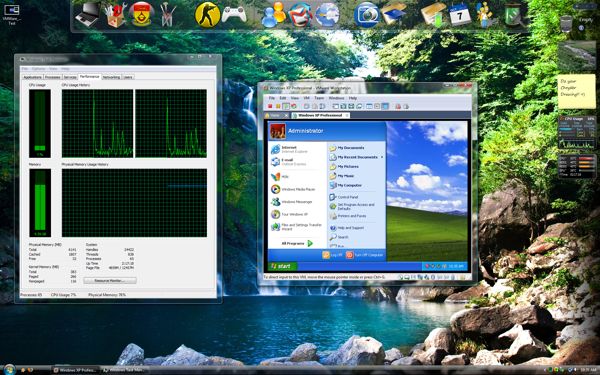Open the globe icon in the dock
600x375 pixels.
coord(327,15)
